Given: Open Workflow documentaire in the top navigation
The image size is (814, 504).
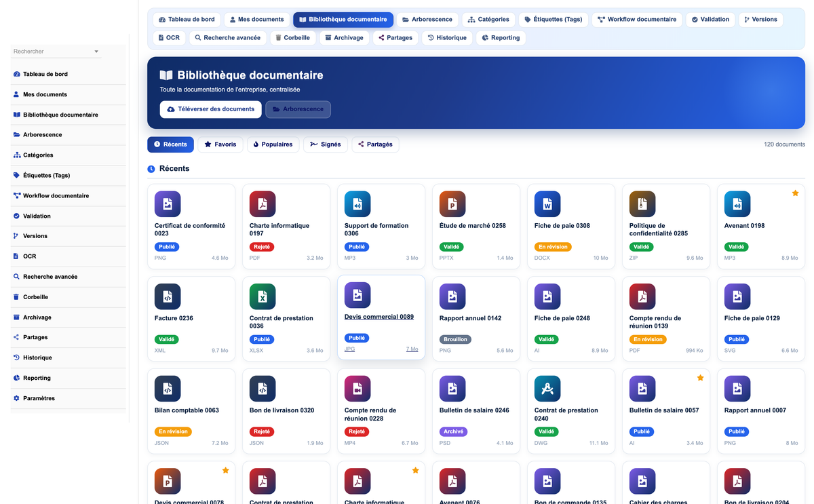Looking at the screenshot, I should pos(637,20).
